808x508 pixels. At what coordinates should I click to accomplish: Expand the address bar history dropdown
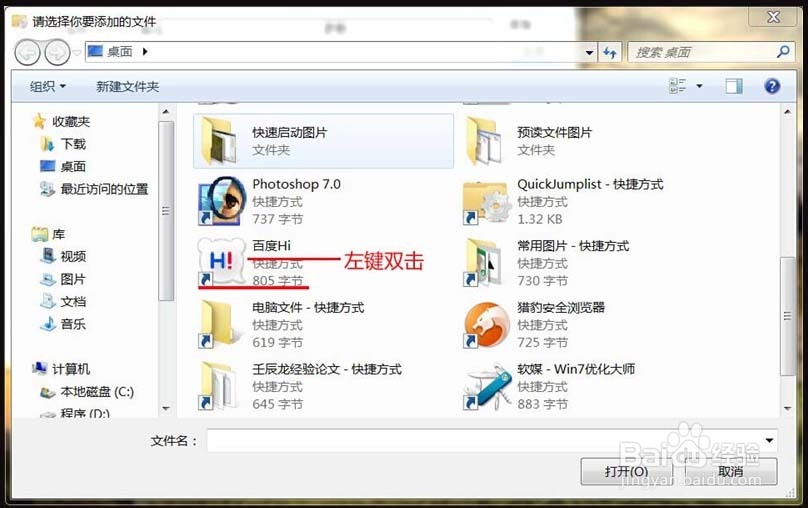pos(589,52)
